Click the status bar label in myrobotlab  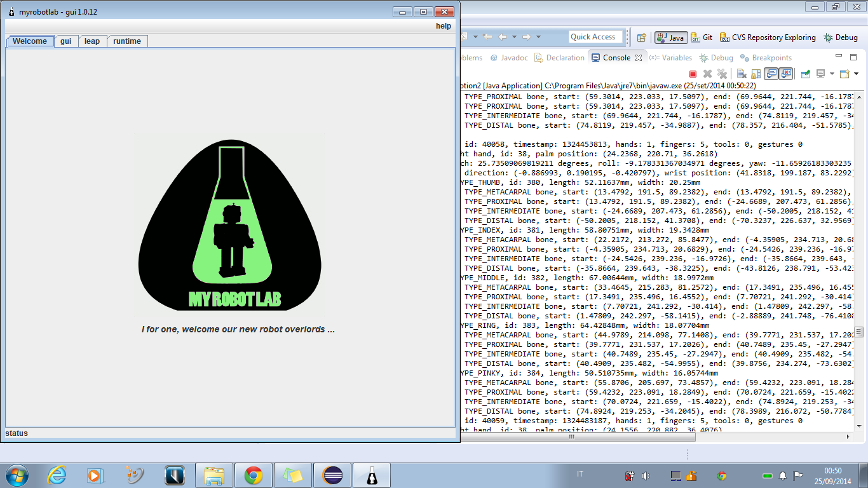tap(17, 433)
